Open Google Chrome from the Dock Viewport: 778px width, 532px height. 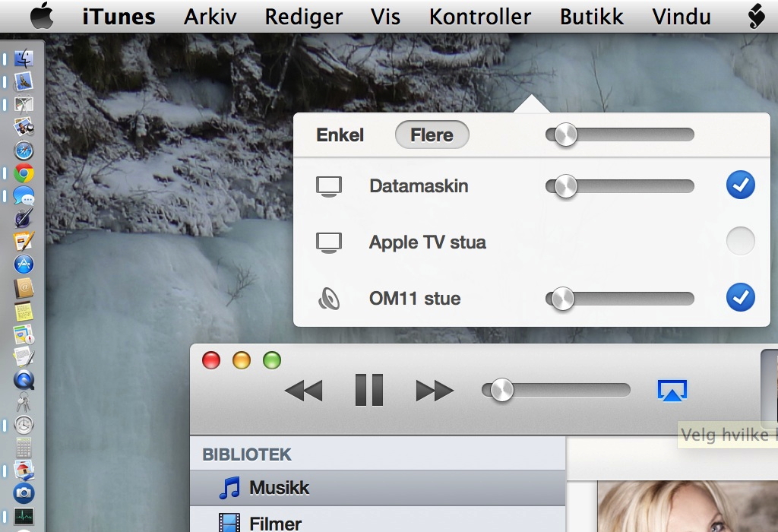pos(24,173)
